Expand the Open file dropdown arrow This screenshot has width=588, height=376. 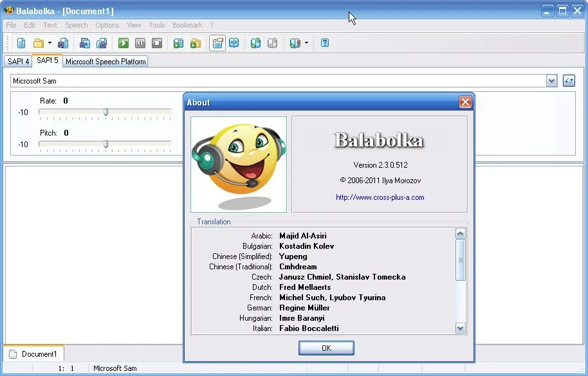50,43
